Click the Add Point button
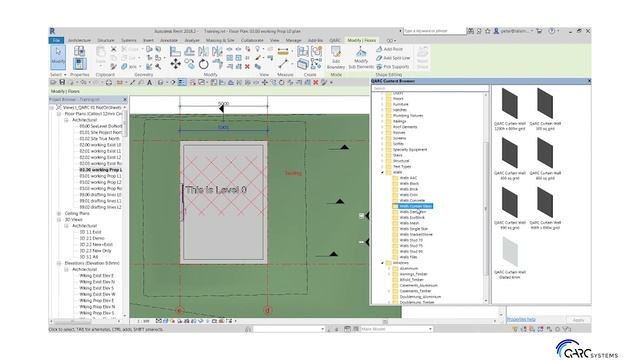Image resolution: width=640 pixels, height=360 pixels. (390, 49)
